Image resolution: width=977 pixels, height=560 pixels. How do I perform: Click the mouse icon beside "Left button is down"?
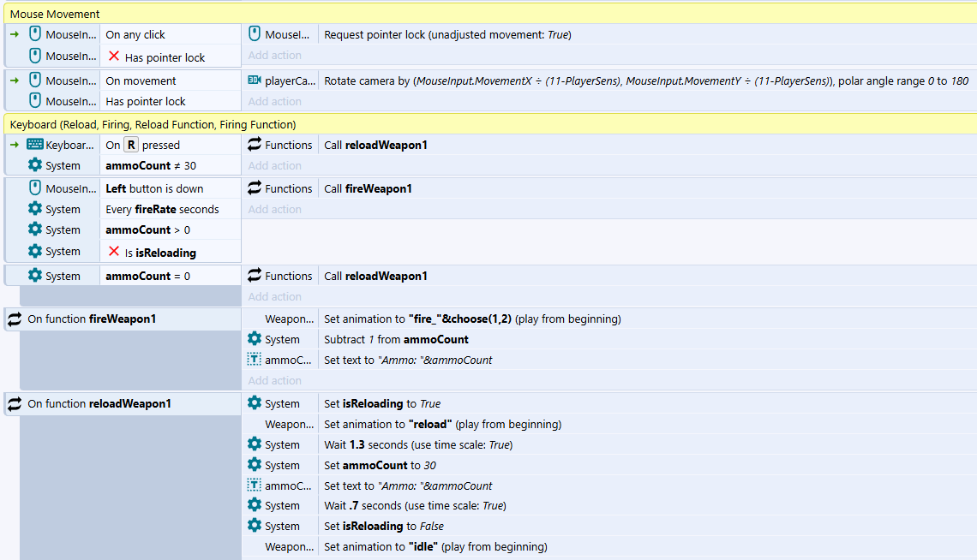coord(35,188)
